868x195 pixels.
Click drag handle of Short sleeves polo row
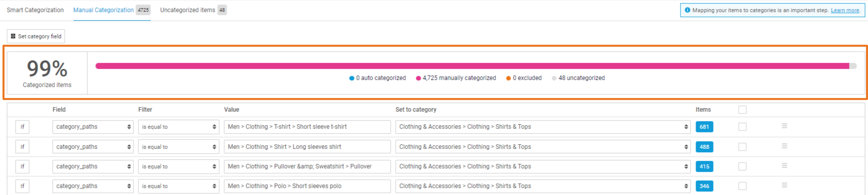click(x=784, y=185)
